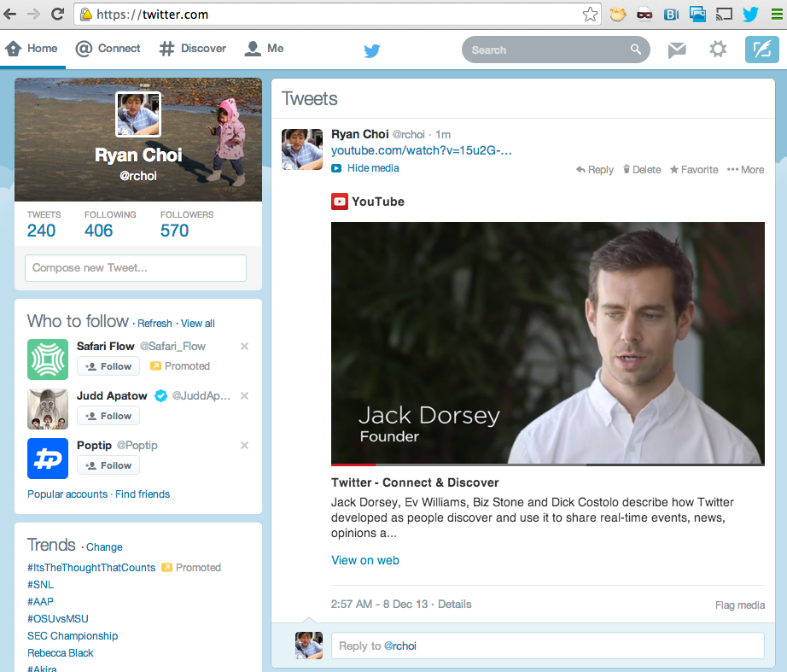
Task: Delete the tweet
Action: [x=642, y=170]
